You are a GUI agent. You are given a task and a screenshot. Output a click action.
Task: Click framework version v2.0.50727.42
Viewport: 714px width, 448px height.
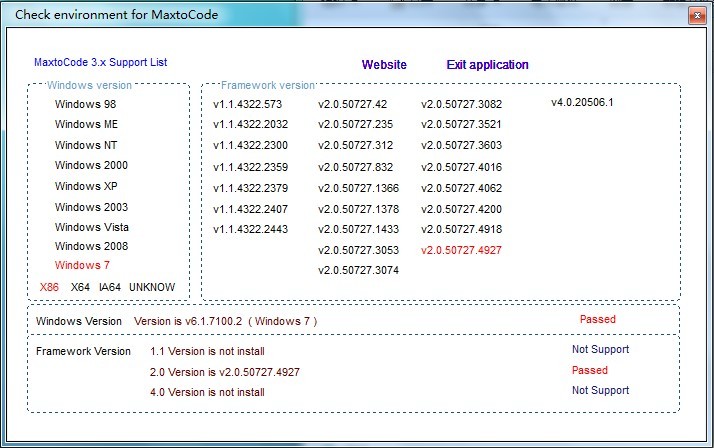(x=352, y=104)
